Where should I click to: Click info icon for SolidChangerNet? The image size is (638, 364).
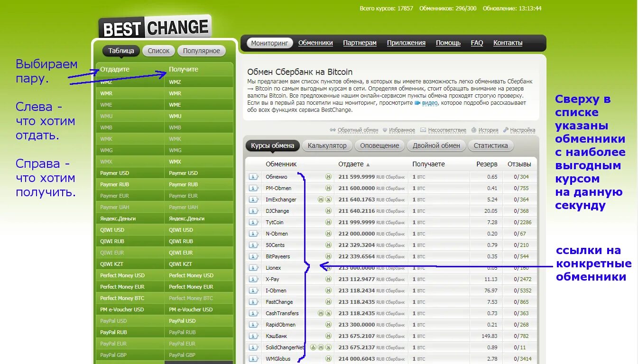[x=254, y=347]
